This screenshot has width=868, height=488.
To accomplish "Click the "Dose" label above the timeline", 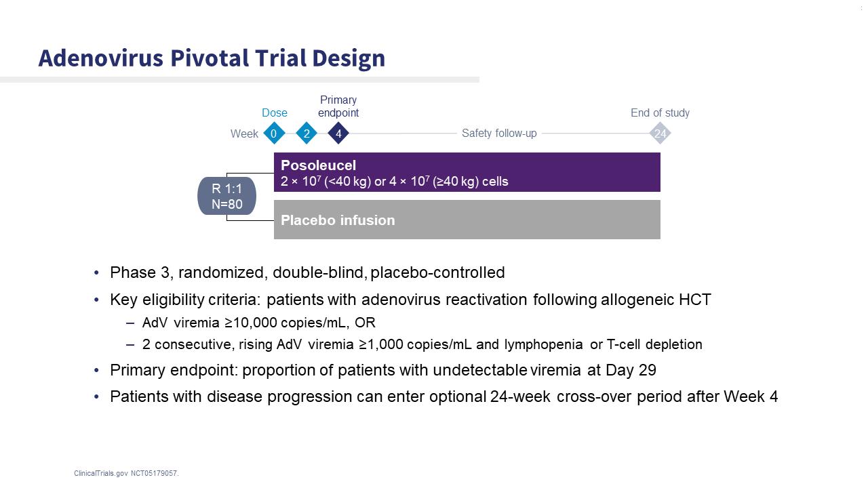I will 275,113.
